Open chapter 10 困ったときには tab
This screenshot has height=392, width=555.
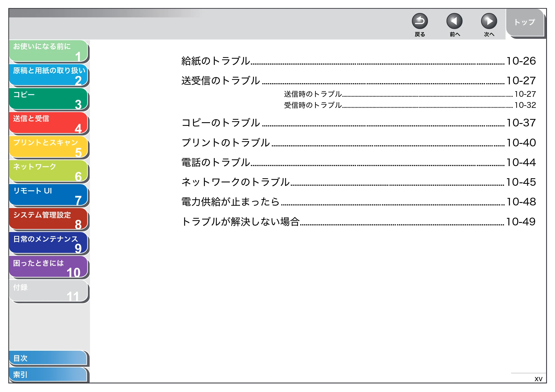49,267
